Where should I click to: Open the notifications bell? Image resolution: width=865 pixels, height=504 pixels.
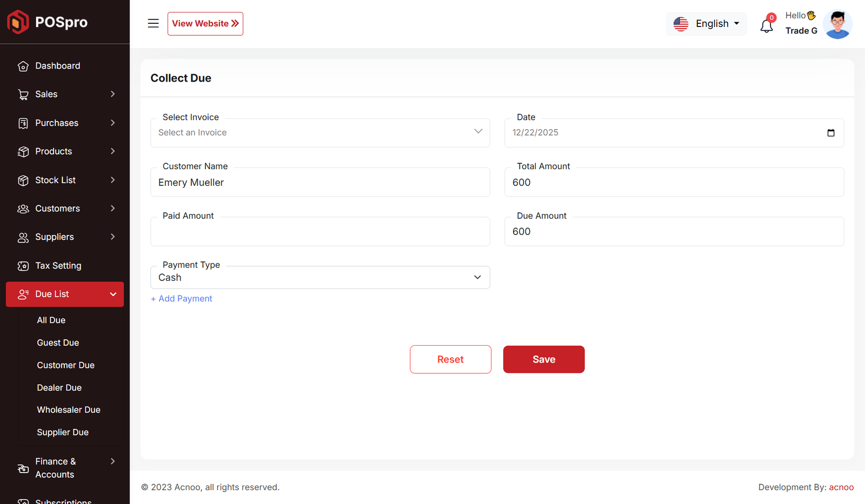(766, 25)
